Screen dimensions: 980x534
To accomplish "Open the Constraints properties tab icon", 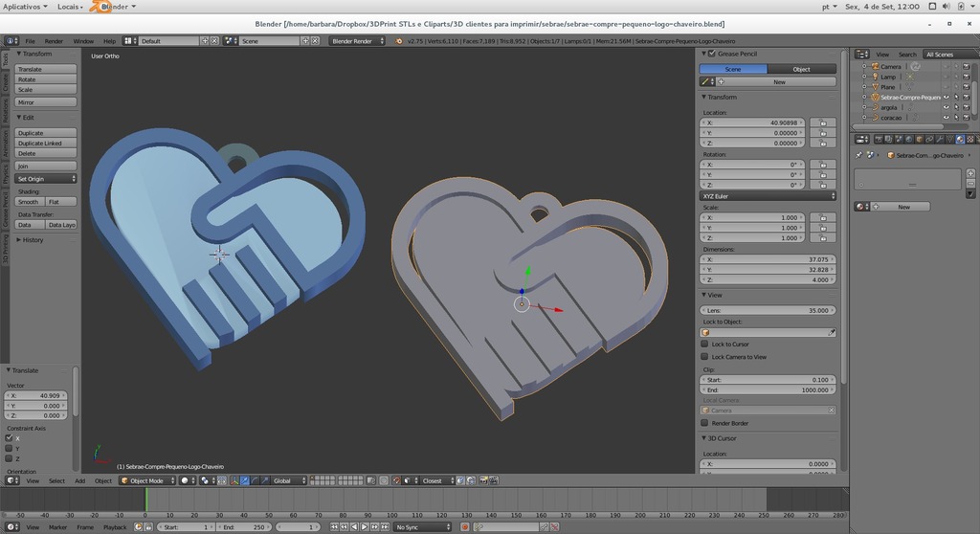I will (929, 140).
